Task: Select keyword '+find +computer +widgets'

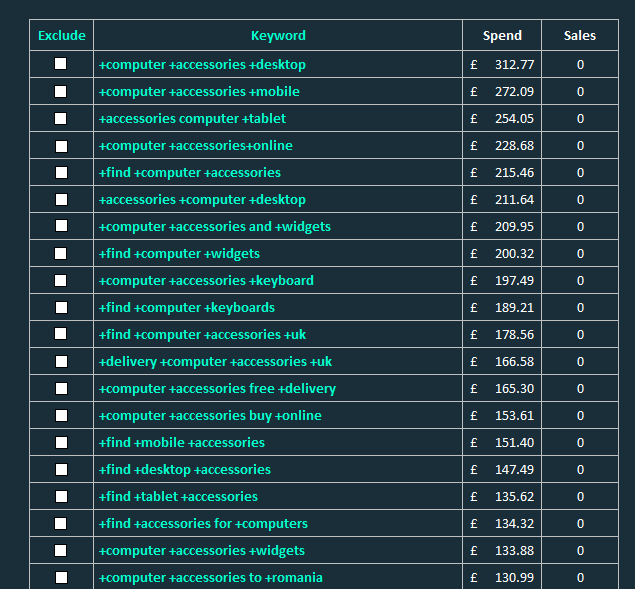Action: [179, 254]
